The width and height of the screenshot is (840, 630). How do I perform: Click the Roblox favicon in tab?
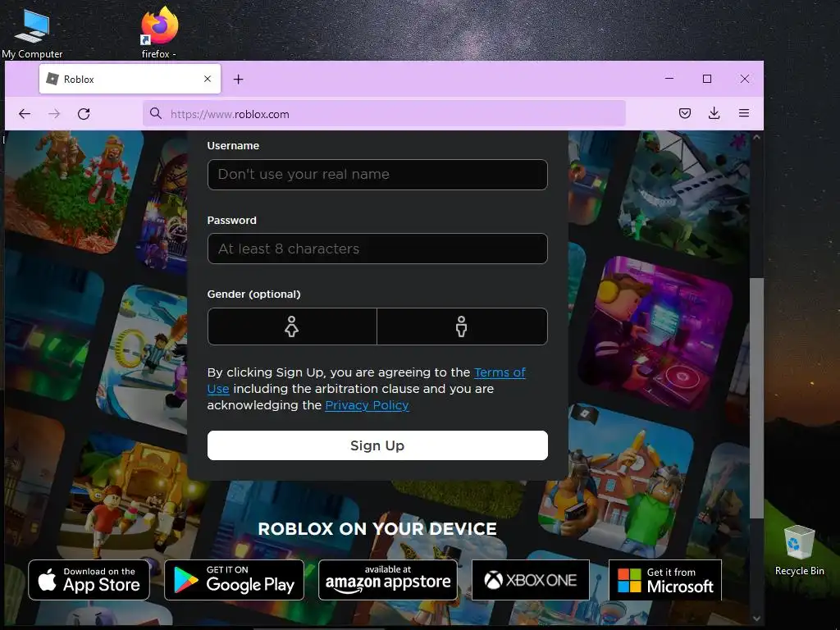pos(52,79)
